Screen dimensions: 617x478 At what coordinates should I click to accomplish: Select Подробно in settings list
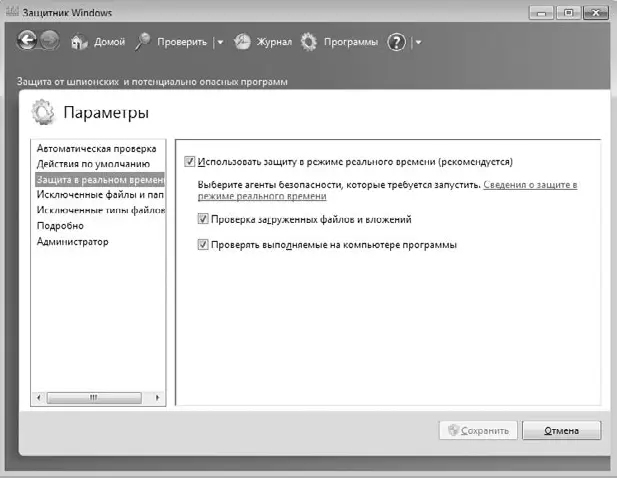[60, 226]
